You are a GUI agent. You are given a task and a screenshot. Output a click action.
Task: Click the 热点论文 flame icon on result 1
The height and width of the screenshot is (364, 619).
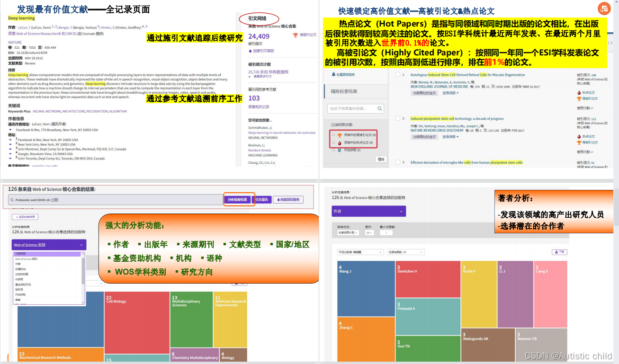[579, 93]
